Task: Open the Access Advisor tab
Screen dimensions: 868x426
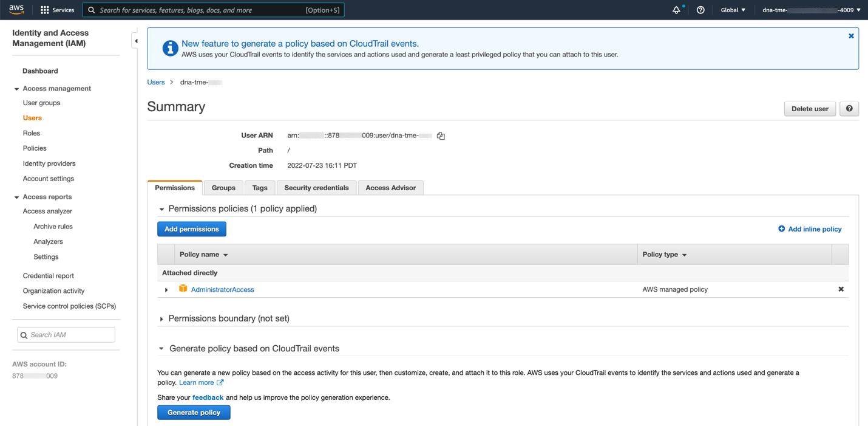Action: (x=390, y=188)
